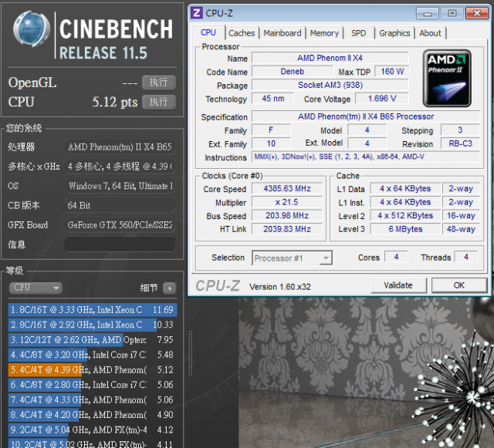
Task: Select ranking row 4, Core i7 at 3.20 GHz
Action: (93, 355)
